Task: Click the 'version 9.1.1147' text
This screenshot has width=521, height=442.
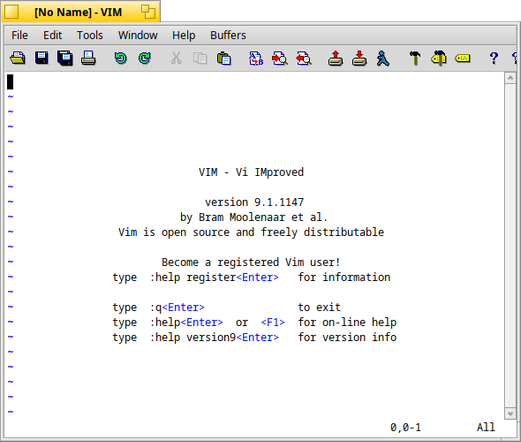Action: 254,202
